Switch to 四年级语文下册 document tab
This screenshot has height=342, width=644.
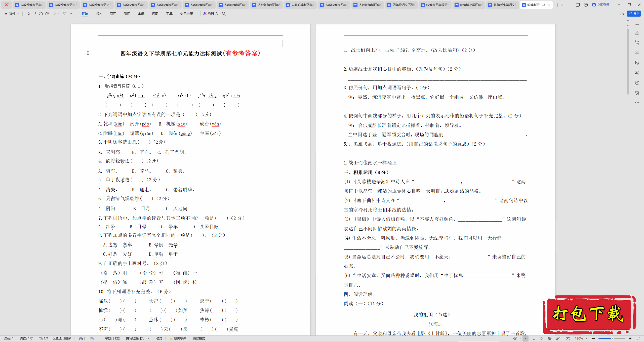[401, 5]
